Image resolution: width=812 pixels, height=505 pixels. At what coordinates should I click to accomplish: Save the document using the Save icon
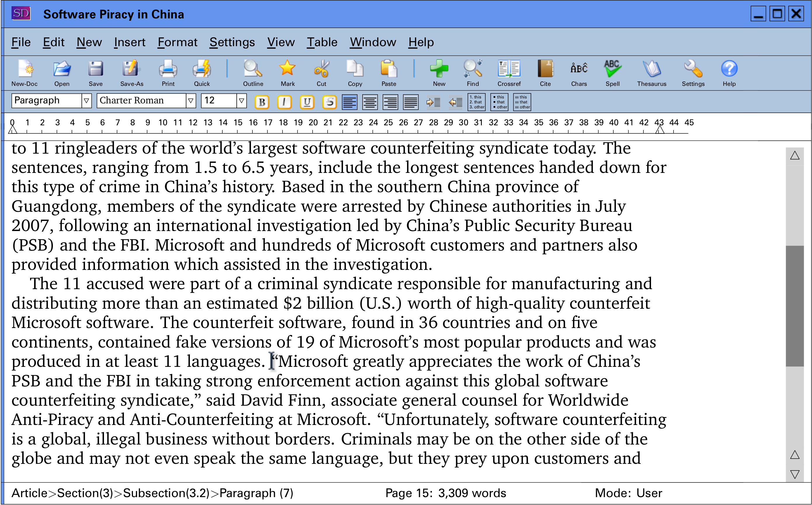pyautogui.click(x=96, y=68)
